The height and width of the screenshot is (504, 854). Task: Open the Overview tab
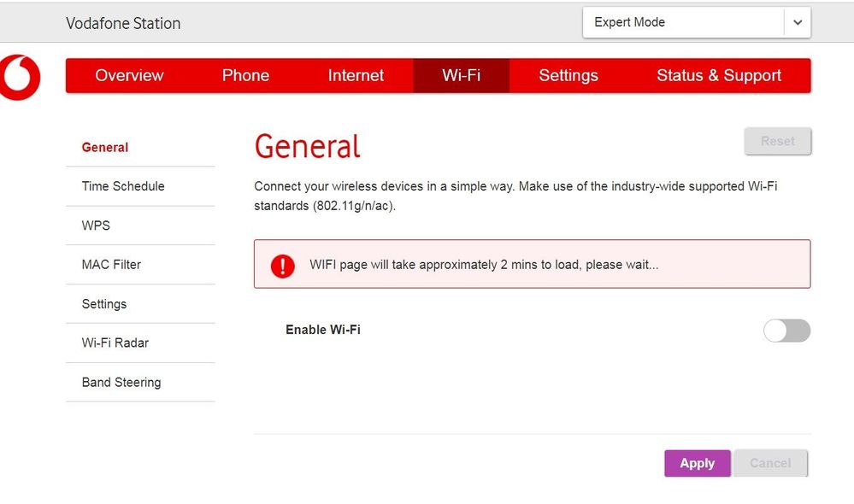(129, 75)
